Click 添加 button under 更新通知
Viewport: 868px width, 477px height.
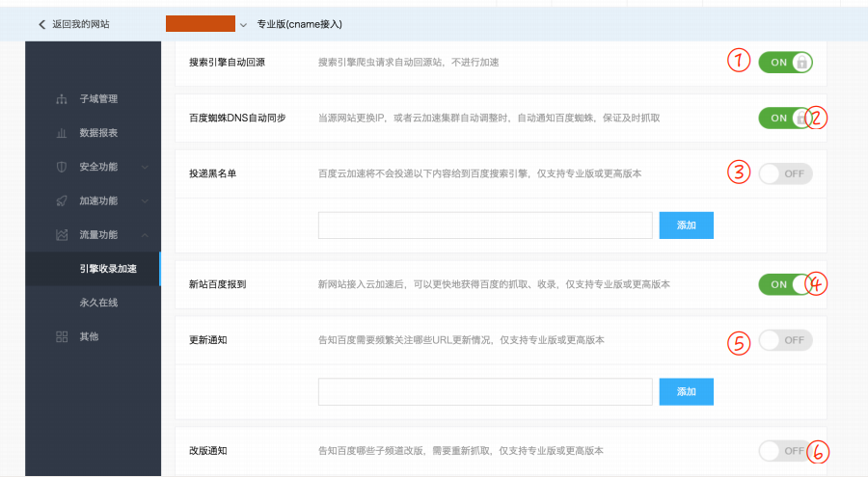coord(686,392)
